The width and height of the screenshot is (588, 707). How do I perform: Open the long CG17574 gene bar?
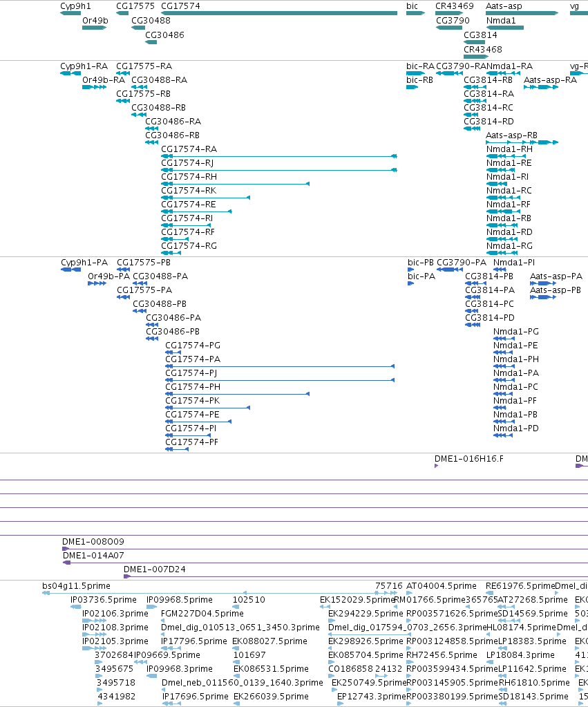[279, 13]
